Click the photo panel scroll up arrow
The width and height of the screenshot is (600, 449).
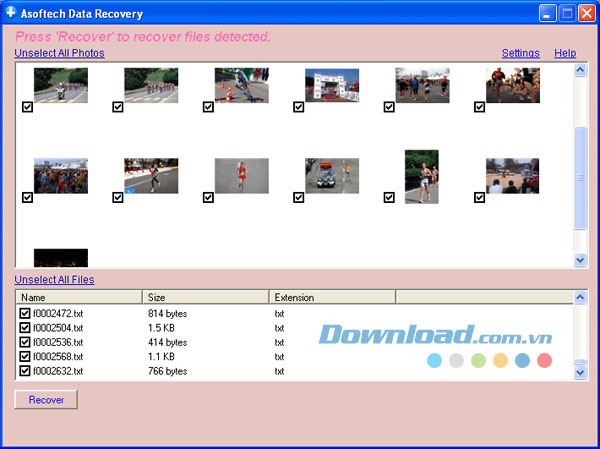580,70
